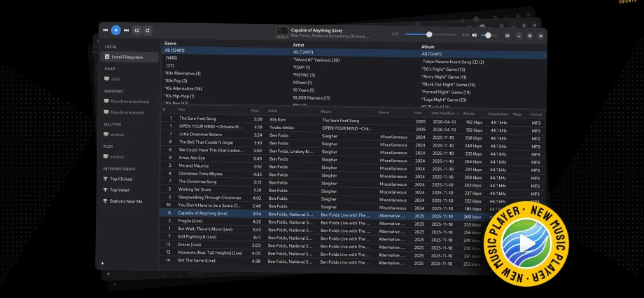Viewport: 644px width, 298px height.
Task: Select the track Christmas Time Rhyme
Action: click(199, 173)
